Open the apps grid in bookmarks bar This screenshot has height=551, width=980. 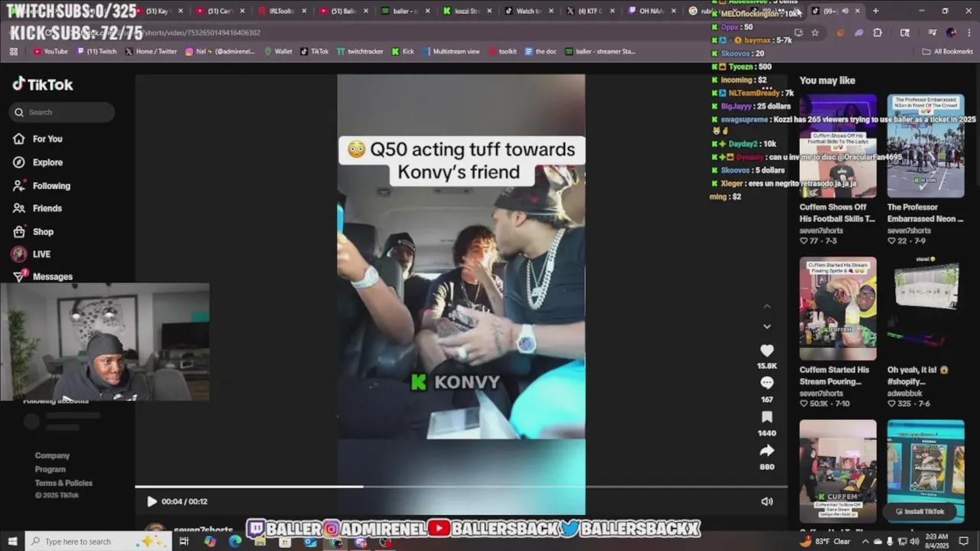[x=14, y=51]
